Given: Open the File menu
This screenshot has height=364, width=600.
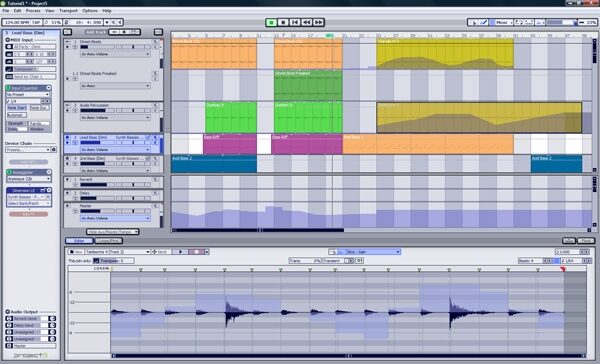Looking at the screenshot, I should 6,11.
